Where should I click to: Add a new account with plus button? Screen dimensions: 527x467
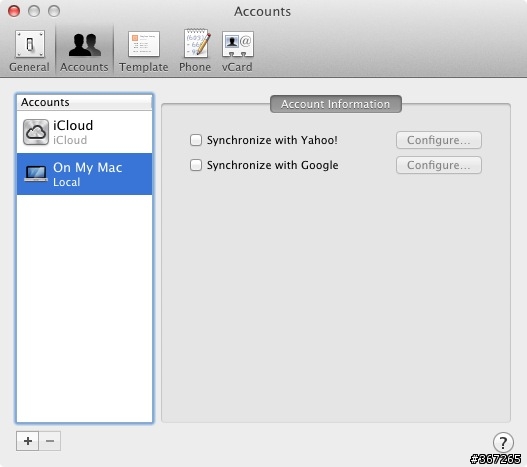click(28, 441)
